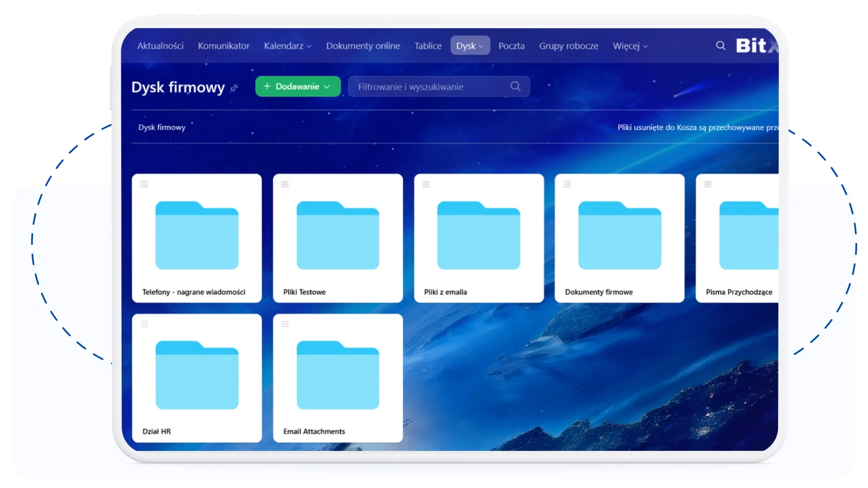Open the hamburger menu on Dział HR card
Screen dimensions: 868x488
point(144,324)
